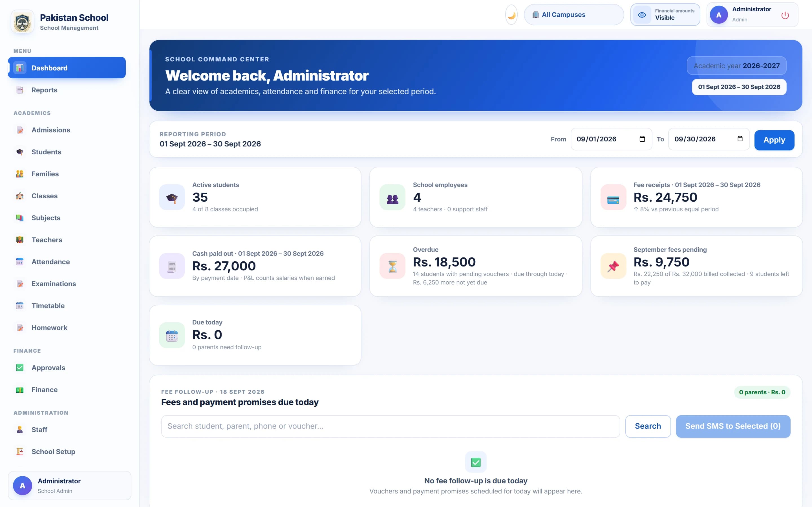Screen dimensions: 812x507
Task: Click the Apply button
Action: [x=774, y=140]
